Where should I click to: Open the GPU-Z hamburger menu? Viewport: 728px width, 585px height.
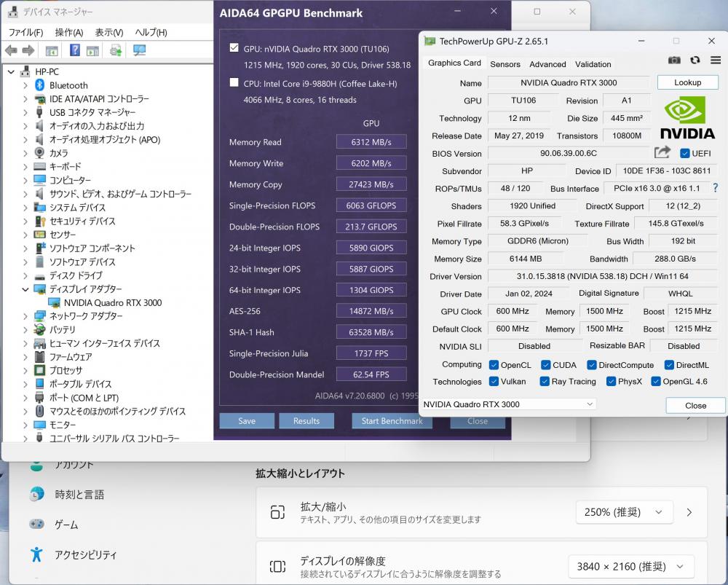coord(716,60)
